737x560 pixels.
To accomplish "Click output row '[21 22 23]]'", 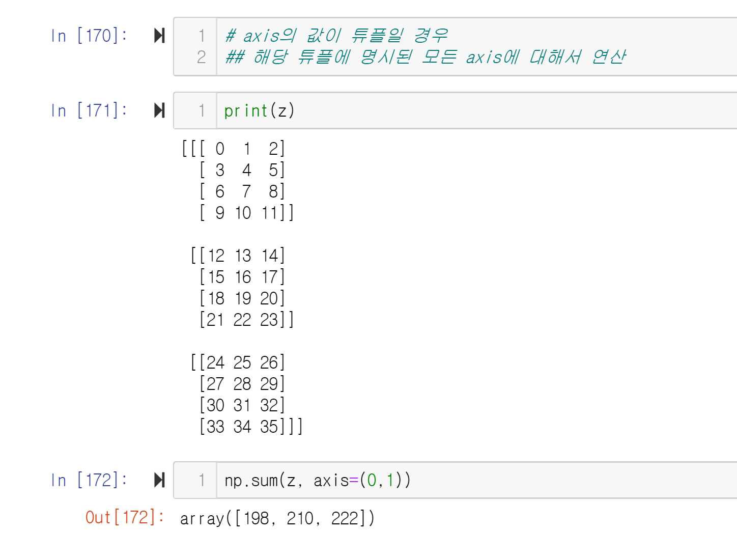I will point(246,320).
